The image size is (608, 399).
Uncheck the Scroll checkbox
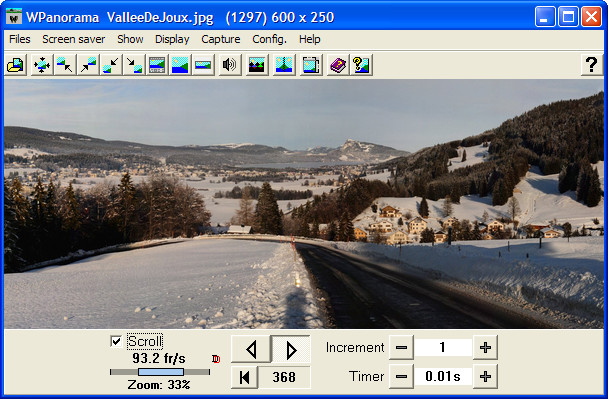[116, 341]
